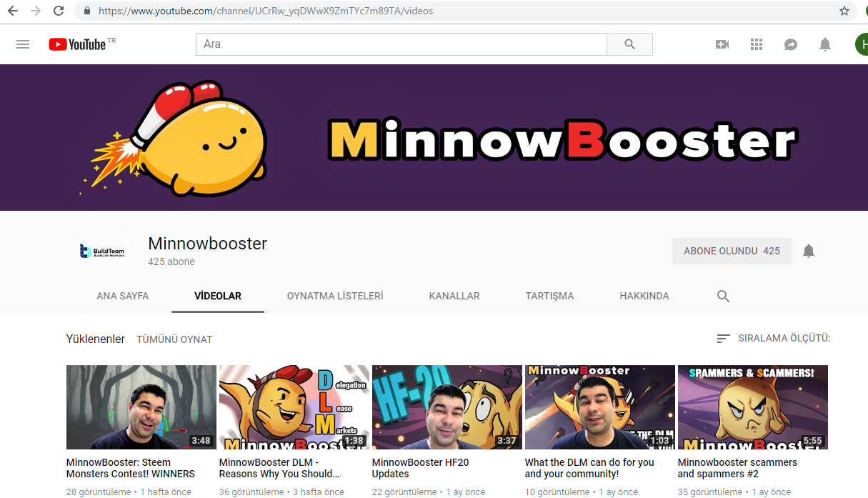Click the browser URL address bar
The width and height of the screenshot is (868, 498).
point(457,11)
